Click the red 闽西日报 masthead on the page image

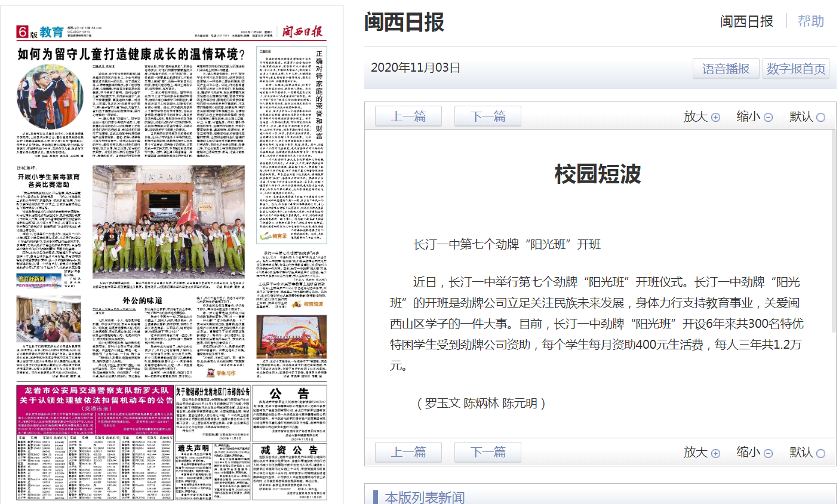pos(302,32)
